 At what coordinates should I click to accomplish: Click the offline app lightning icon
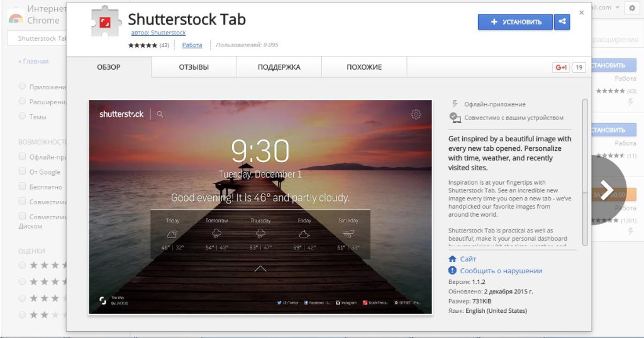click(455, 104)
